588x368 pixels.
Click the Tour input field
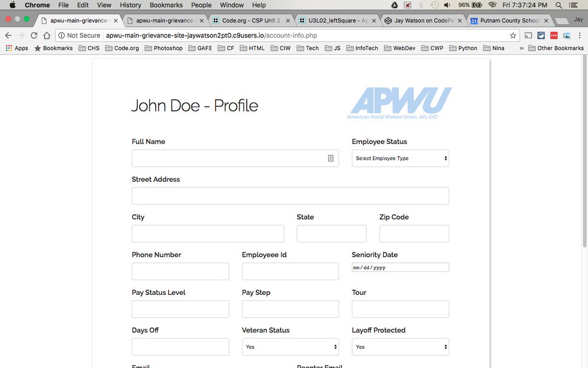400,309
